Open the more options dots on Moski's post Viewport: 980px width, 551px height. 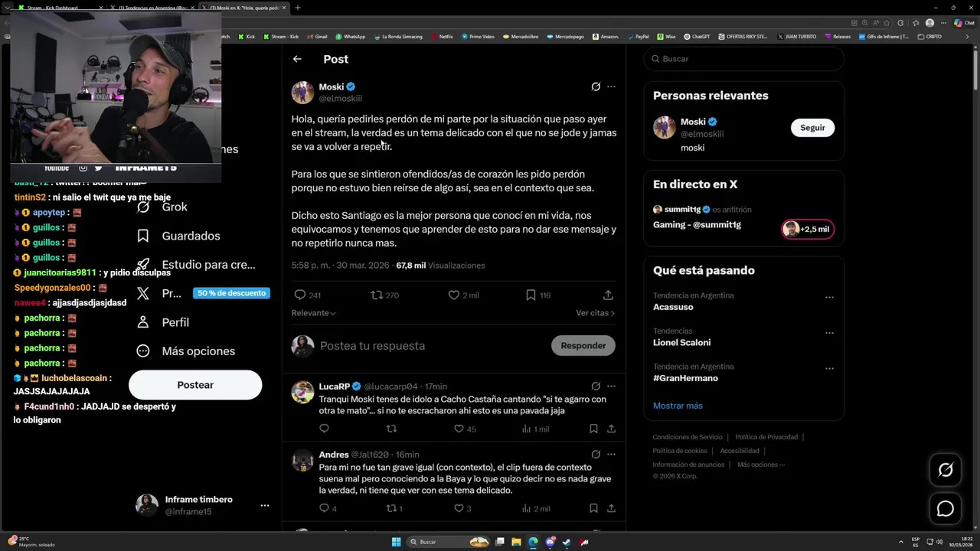point(611,86)
